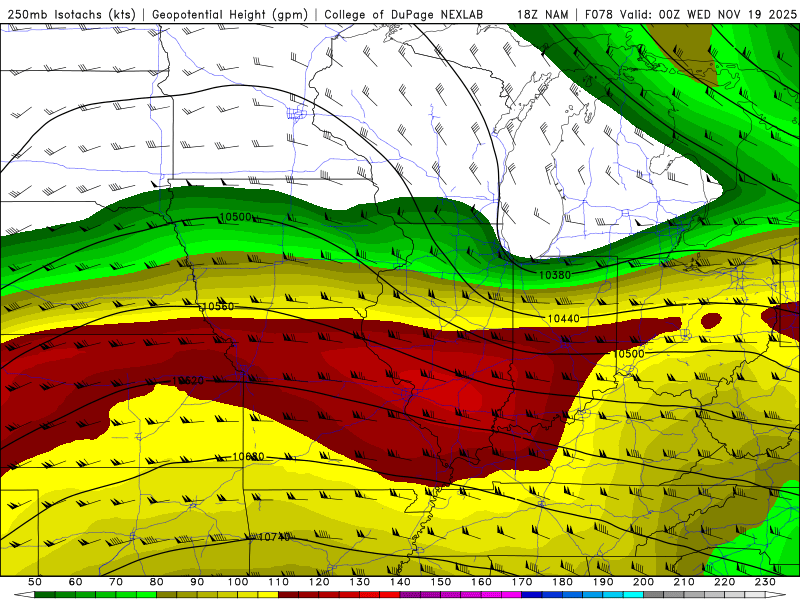Click the 10680 height contour label

coord(248,456)
